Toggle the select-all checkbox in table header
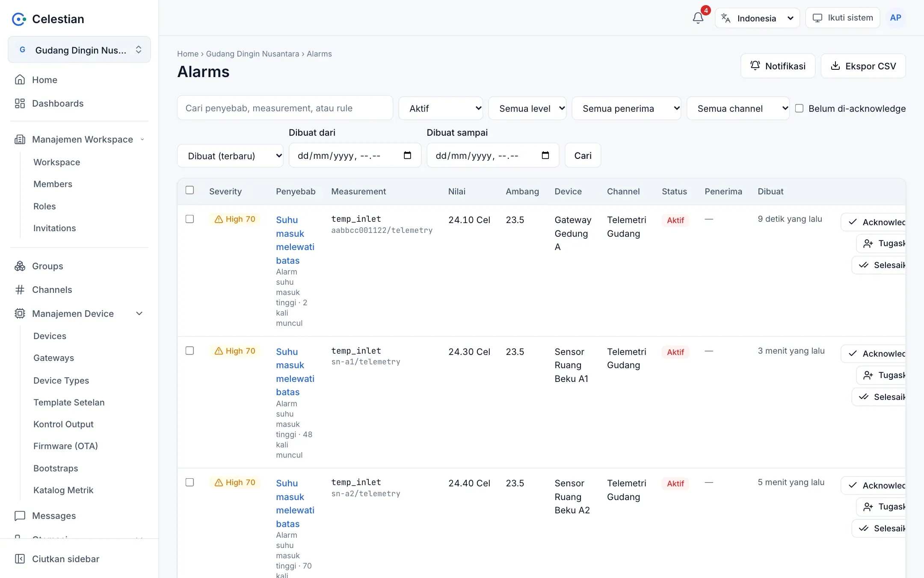924x578 pixels. (x=190, y=190)
